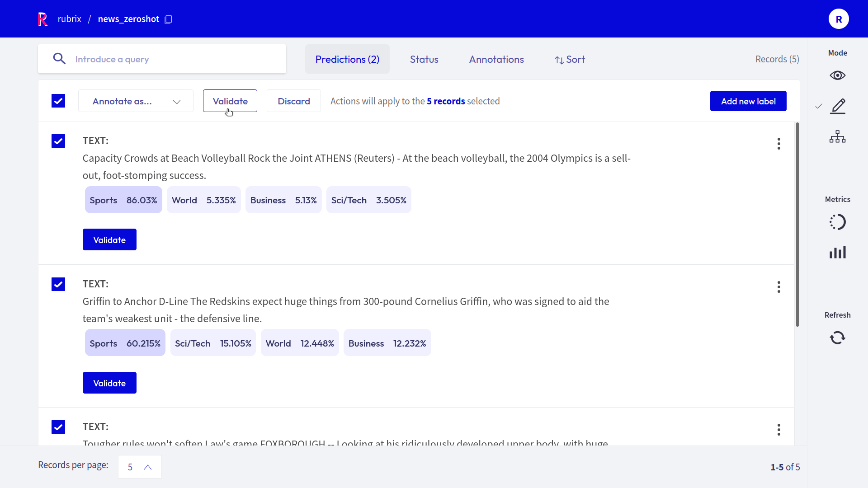Deselect the Beach Volleyball record checkbox

tap(58, 141)
